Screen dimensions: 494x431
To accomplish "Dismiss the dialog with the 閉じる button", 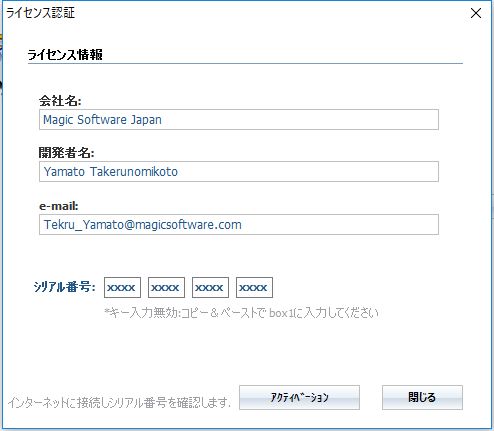I will click(x=422, y=397).
